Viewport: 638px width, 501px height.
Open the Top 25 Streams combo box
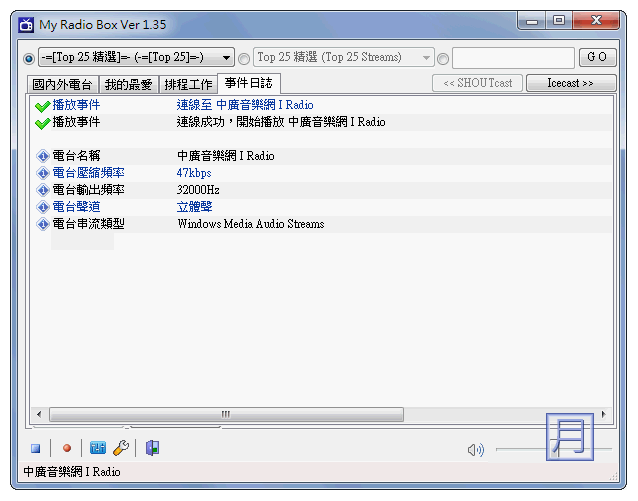[x=427, y=58]
